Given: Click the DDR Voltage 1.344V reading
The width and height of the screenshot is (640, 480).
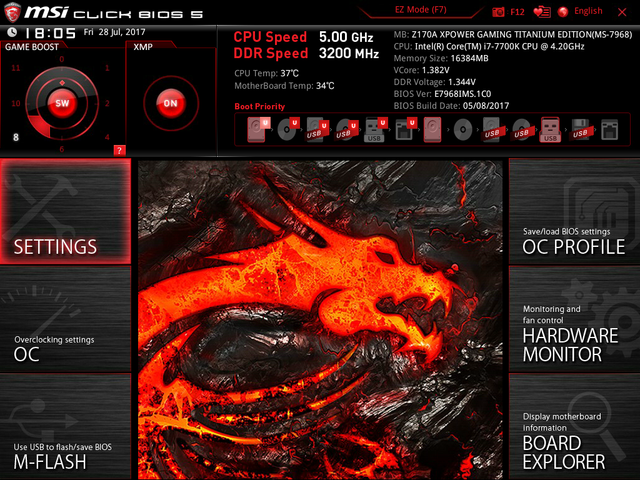Looking at the screenshot, I should pyautogui.click(x=435, y=82).
